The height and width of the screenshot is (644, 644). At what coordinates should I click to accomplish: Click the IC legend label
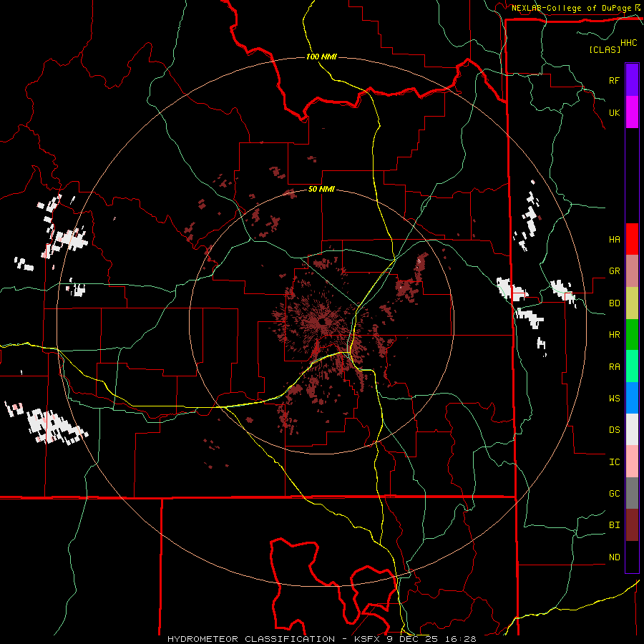click(x=614, y=462)
